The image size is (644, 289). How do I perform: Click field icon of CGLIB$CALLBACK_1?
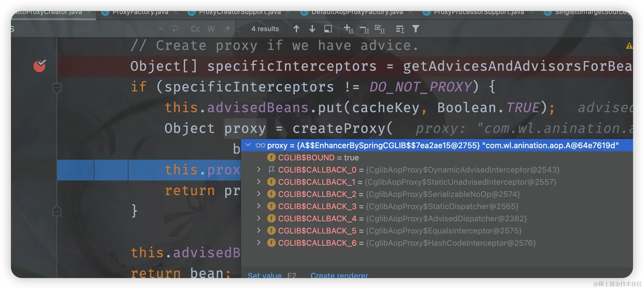(x=271, y=182)
